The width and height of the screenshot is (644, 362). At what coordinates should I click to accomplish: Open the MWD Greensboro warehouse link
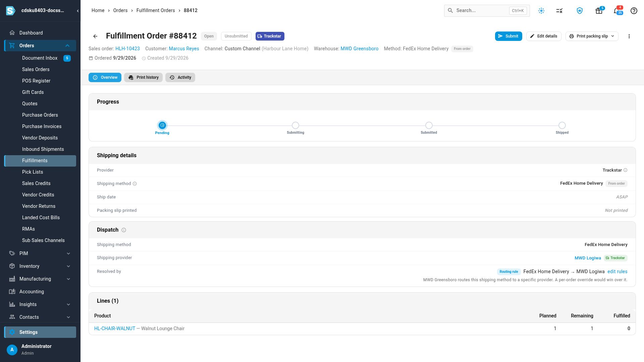click(x=359, y=49)
